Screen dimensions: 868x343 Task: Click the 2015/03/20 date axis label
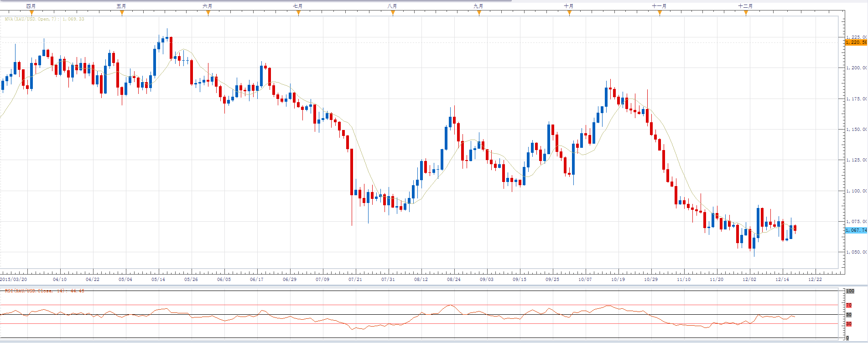click(x=14, y=279)
